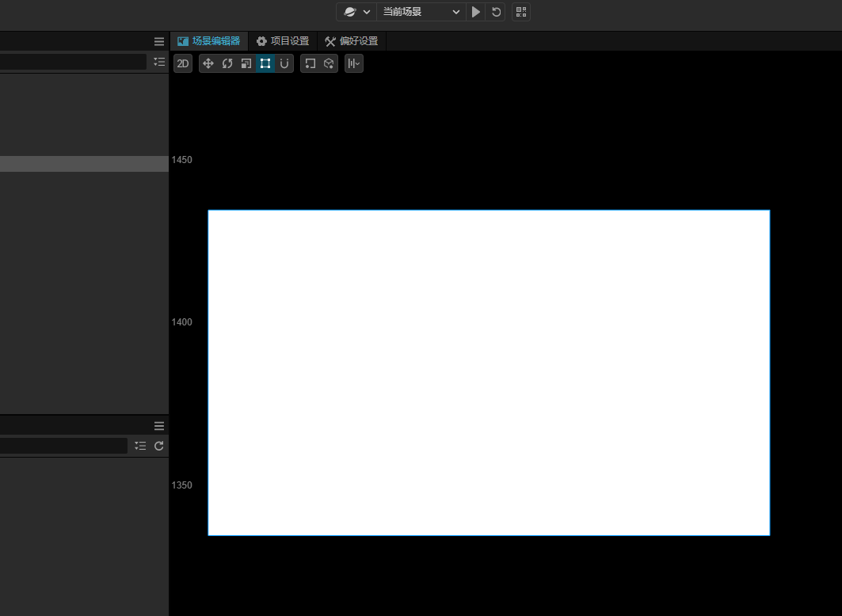Select the highlighted row in upper panel

pos(84,164)
